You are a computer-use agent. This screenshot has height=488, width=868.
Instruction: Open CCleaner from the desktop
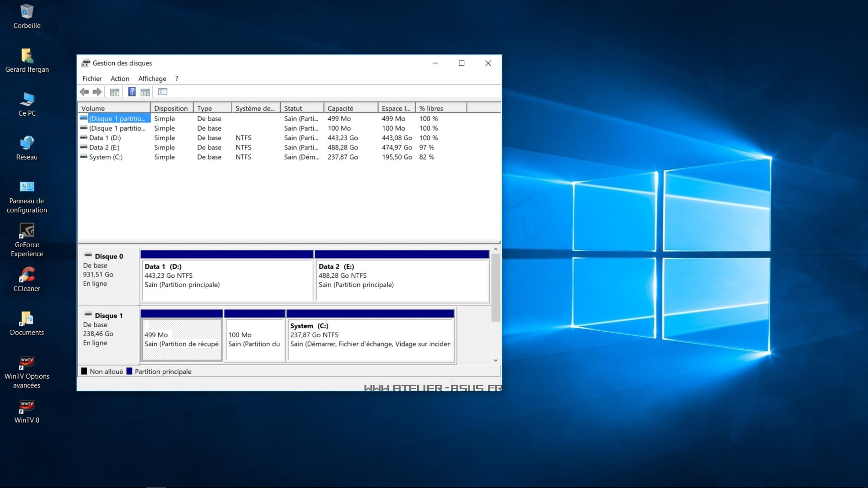[x=27, y=279]
